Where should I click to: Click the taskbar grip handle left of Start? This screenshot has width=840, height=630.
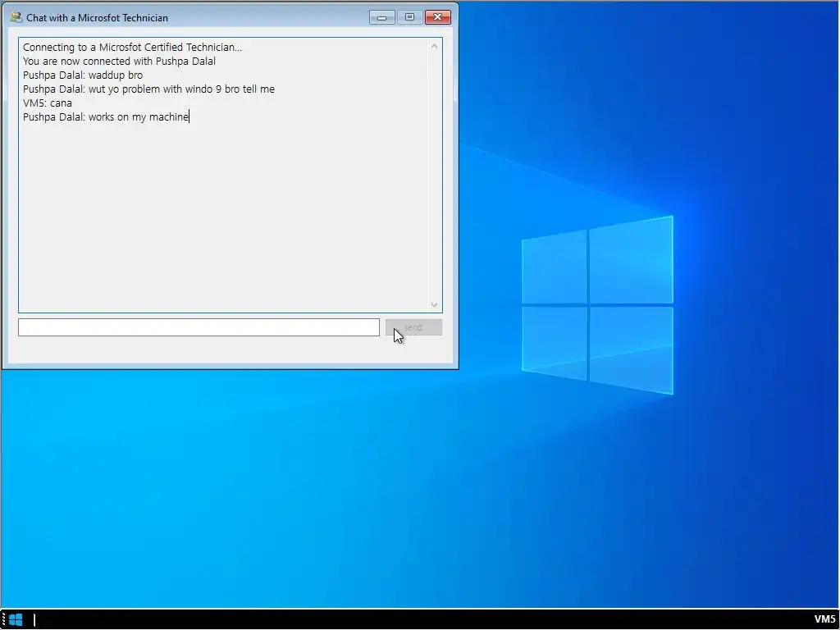click(3, 620)
